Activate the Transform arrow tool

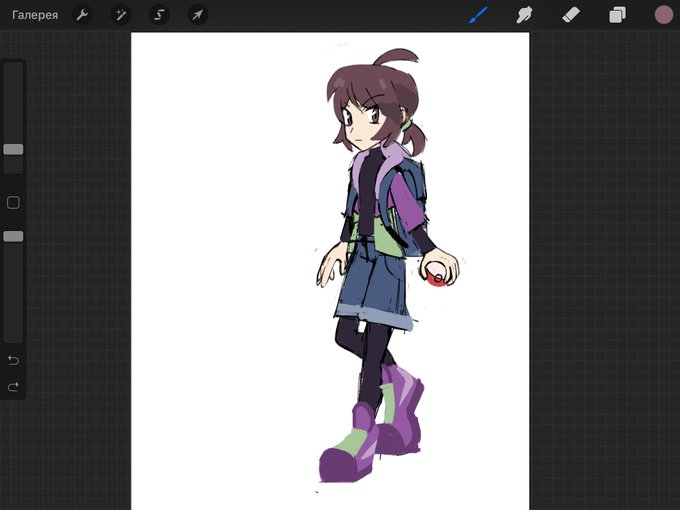[197, 15]
